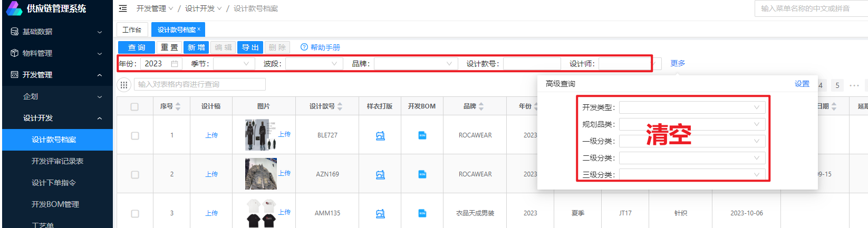Toggle the select-all header checkbox
Image resolution: width=868 pixels, height=228 pixels.
(x=134, y=107)
